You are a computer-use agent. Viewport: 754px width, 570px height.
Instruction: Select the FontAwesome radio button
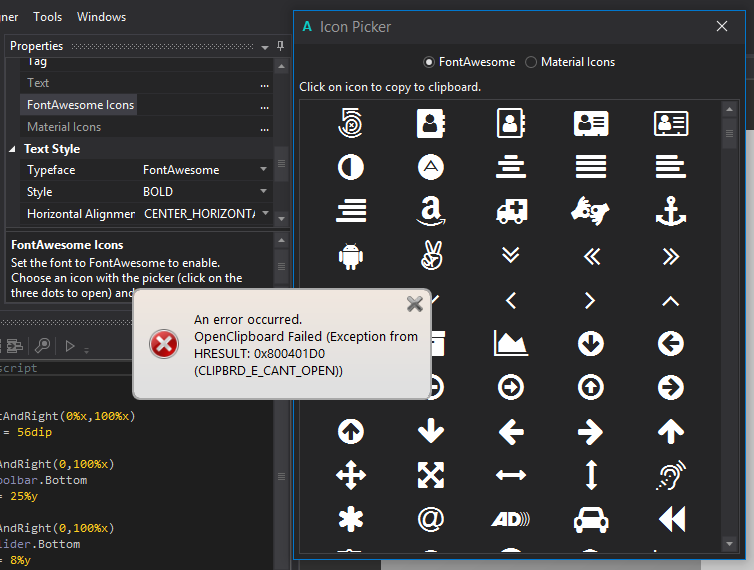pos(430,62)
